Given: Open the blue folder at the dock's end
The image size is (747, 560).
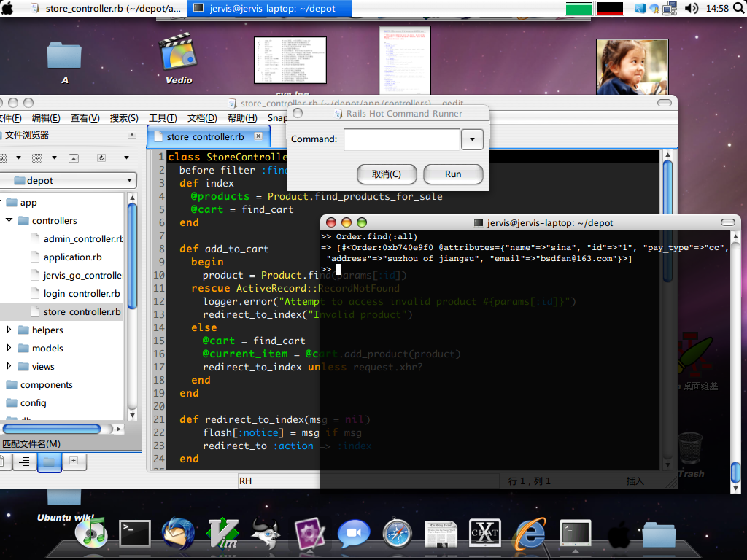Looking at the screenshot, I should tap(659, 534).
